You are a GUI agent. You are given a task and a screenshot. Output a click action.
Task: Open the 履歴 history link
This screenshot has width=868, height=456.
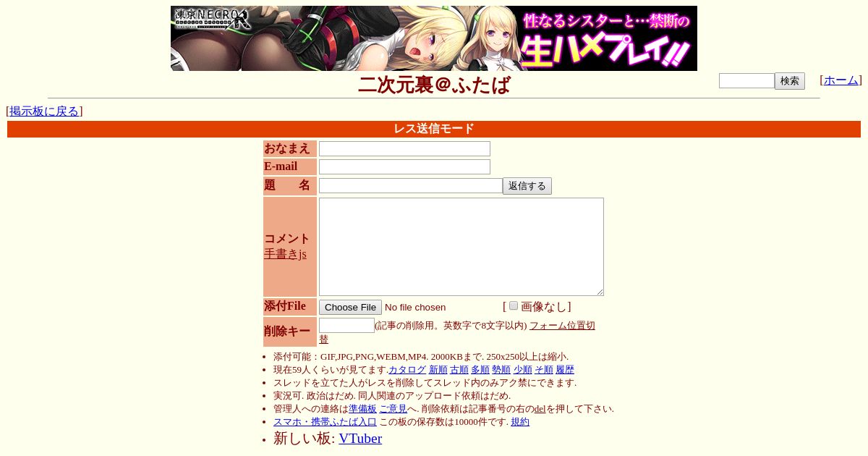(x=565, y=370)
